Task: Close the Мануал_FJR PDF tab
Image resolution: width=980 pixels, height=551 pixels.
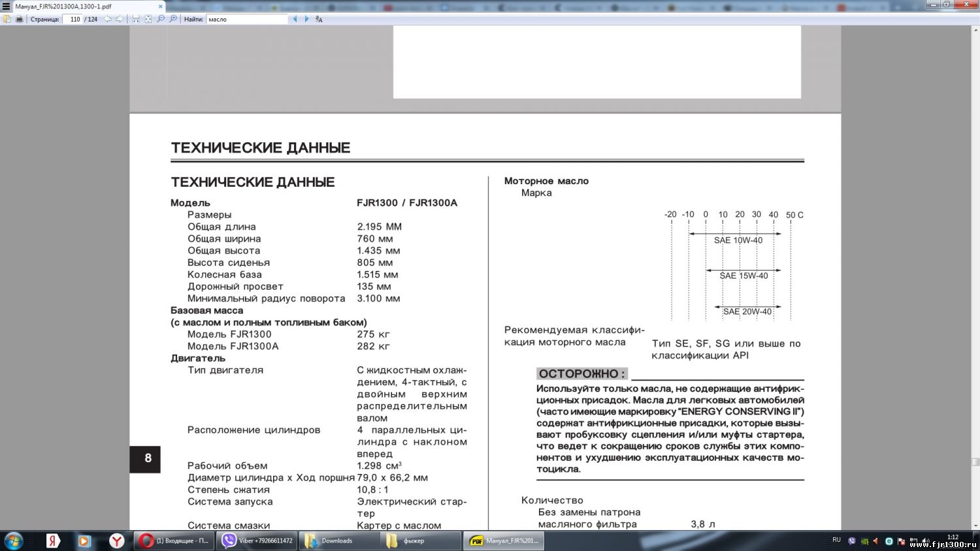Action: [160, 7]
